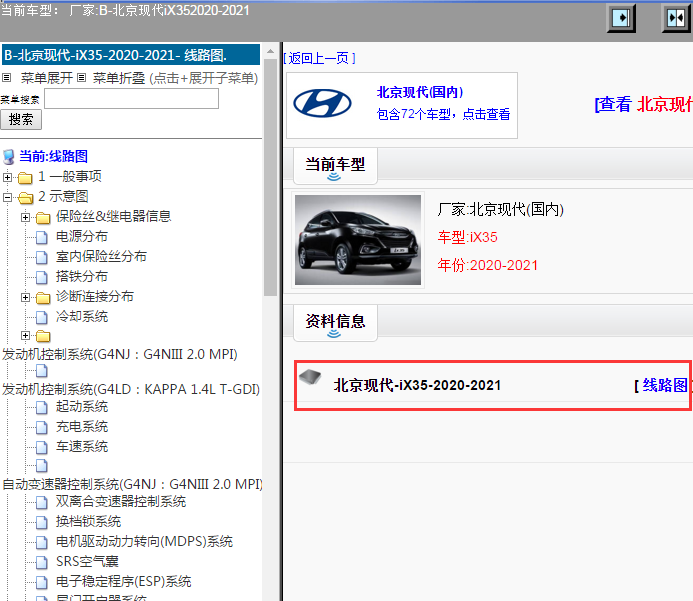Click the document icon beside 双离合变速器控制系统
693x601 pixels.
pyautogui.click(x=42, y=502)
